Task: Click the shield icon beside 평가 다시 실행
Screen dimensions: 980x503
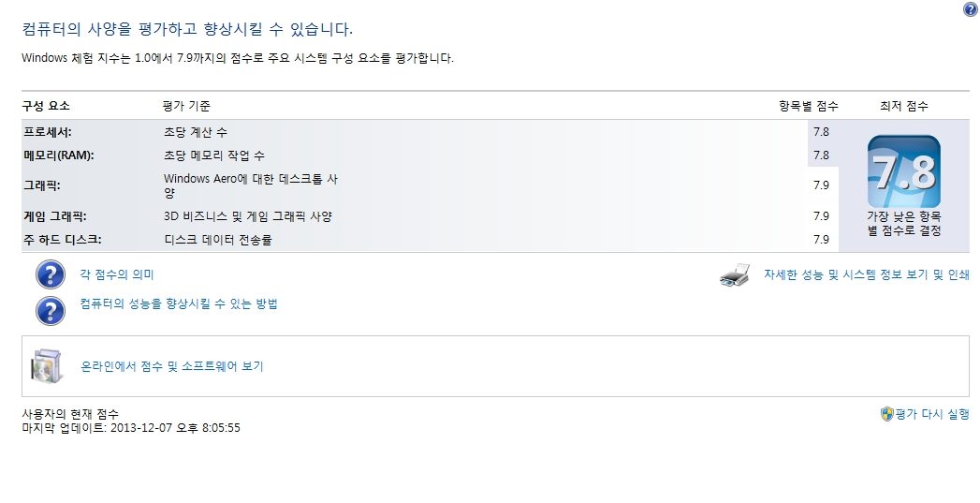Action: pos(887,413)
